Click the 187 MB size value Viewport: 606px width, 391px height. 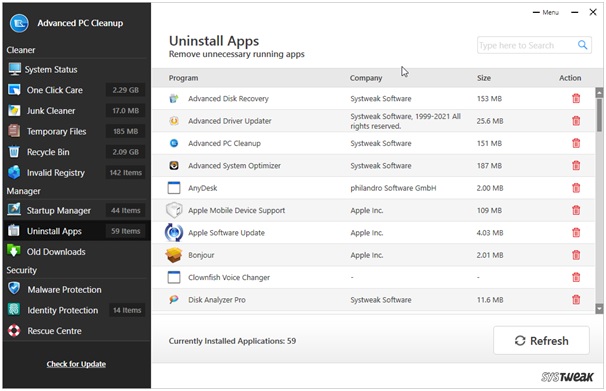tap(489, 166)
